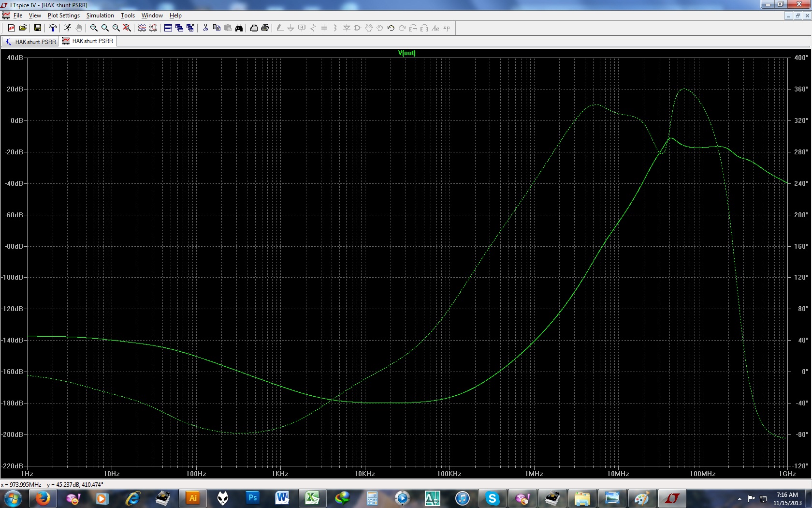Image resolution: width=812 pixels, height=508 pixels.
Task: Select the Pan magnifier tool
Action: 105,28
